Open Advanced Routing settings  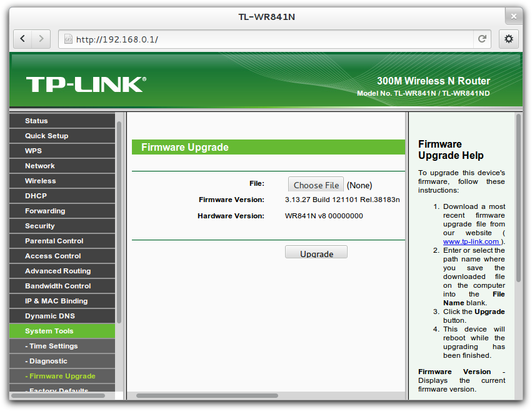pyautogui.click(x=62, y=271)
